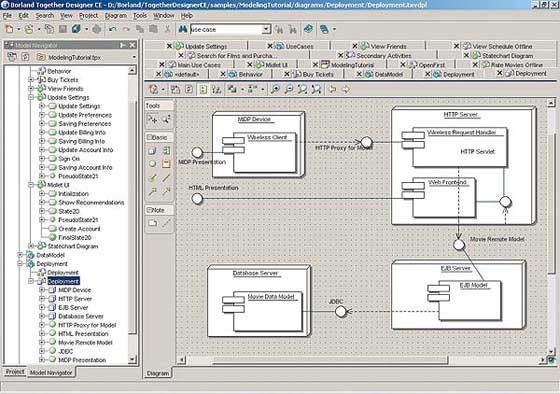Expand the HTTP Server tree node
The height and width of the screenshot is (394, 560).
[x=42, y=299]
